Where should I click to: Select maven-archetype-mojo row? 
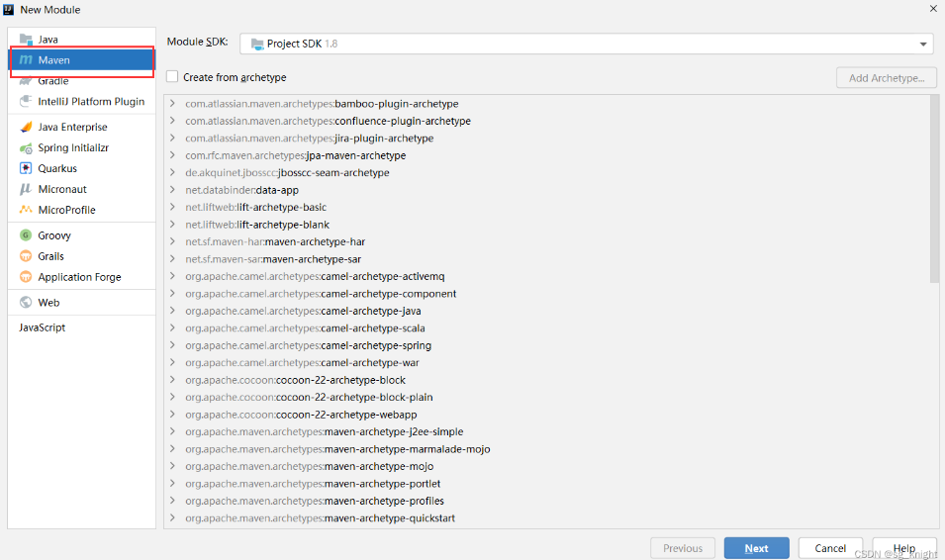click(547, 467)
